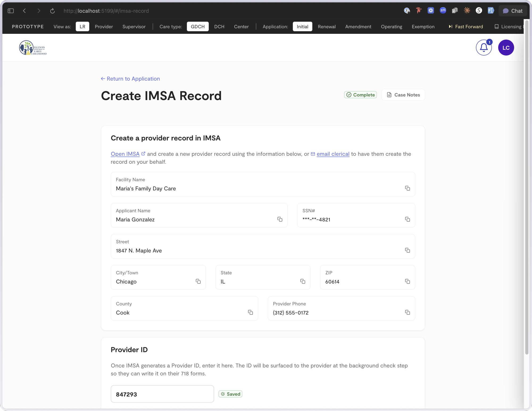The height and width of the screenshot is (411, 532).
Task: Copy the Facility Name value
Action: 407,188
